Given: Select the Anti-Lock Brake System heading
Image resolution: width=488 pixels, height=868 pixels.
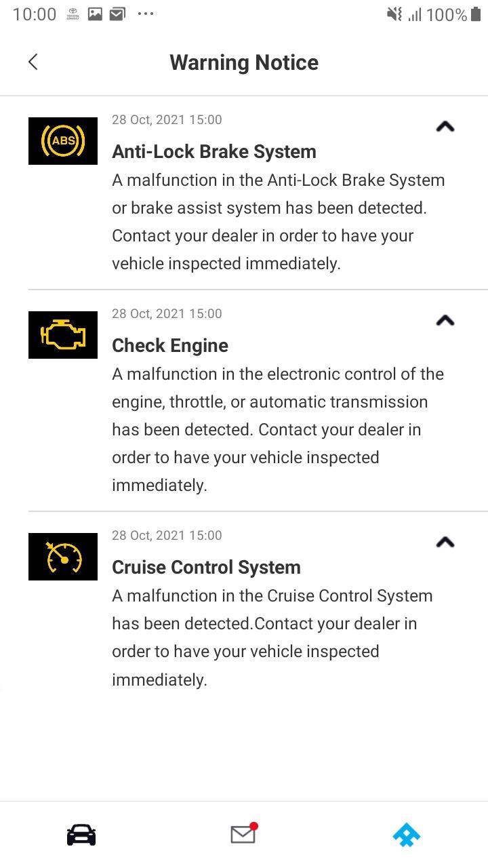Looking at the screenshot, I should (213, 151).
